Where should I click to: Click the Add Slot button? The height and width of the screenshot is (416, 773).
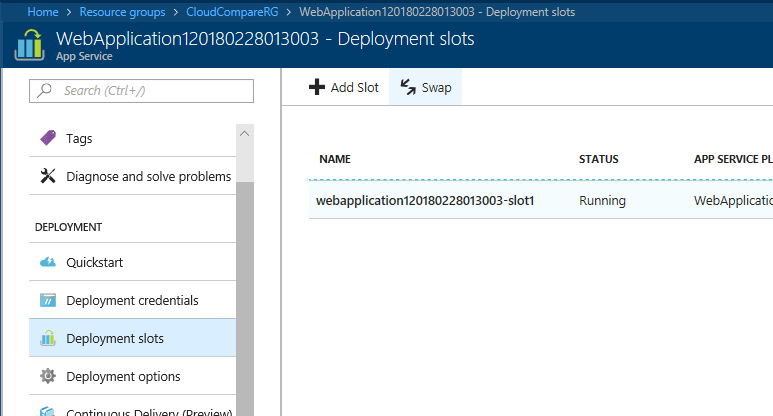point(344,87)
